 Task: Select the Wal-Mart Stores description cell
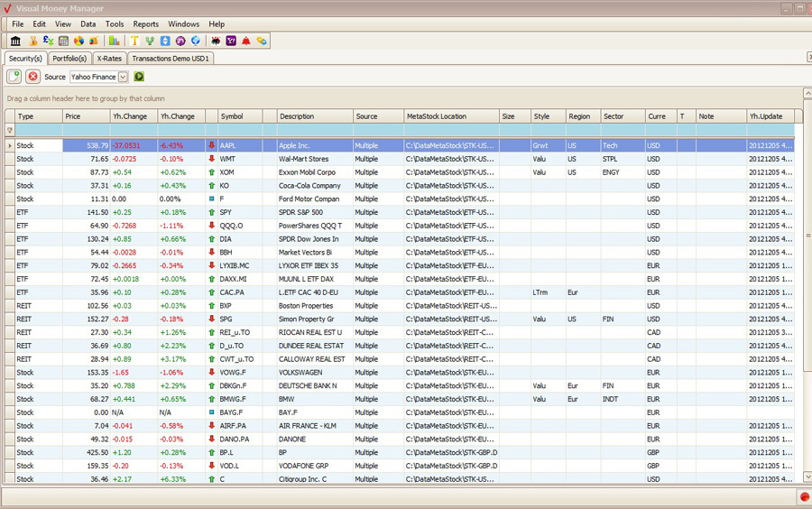315,159
